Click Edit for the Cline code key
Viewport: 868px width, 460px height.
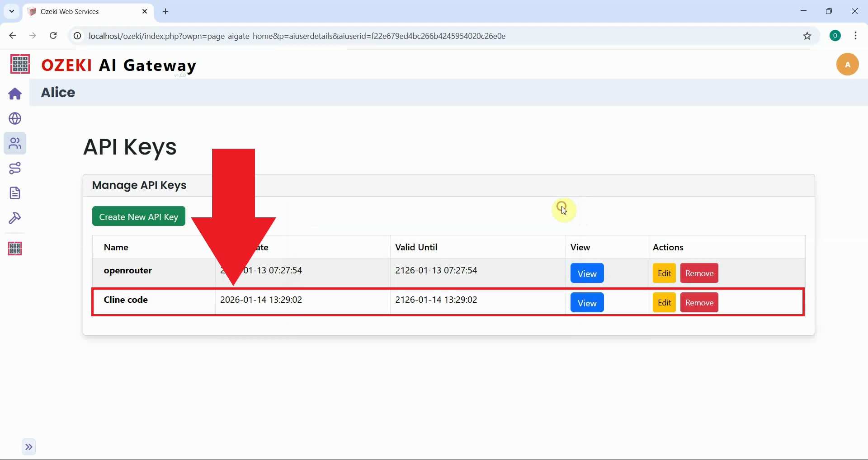(x=664, y=302)
